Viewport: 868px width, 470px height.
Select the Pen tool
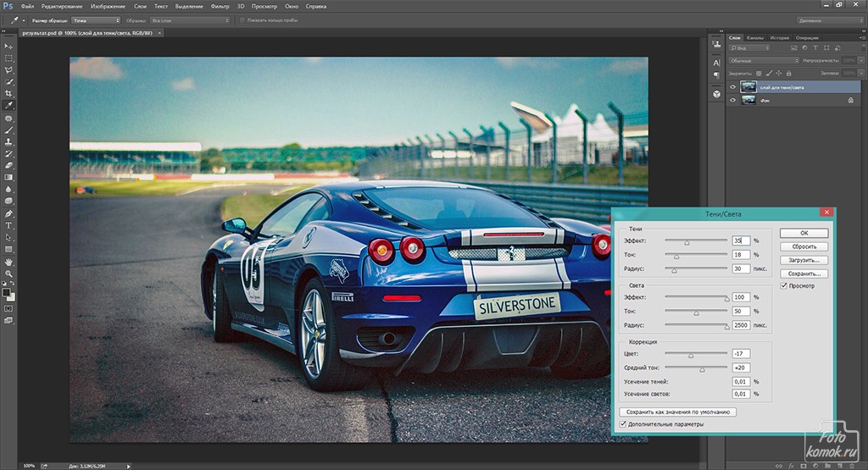(x=8, y=213)
